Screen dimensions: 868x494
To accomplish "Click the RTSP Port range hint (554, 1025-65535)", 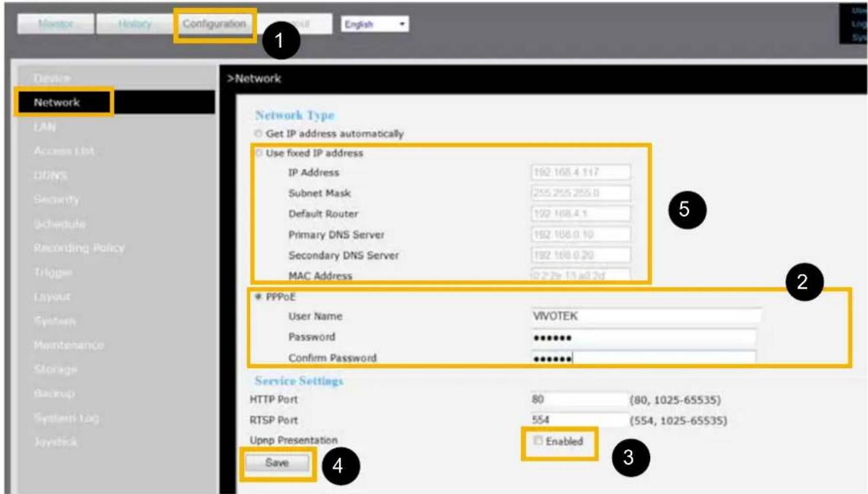I will coord(678,421).
